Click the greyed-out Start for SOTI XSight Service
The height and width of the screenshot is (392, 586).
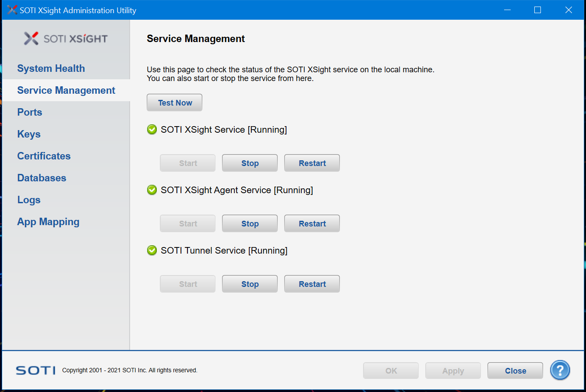coord(187,163)
